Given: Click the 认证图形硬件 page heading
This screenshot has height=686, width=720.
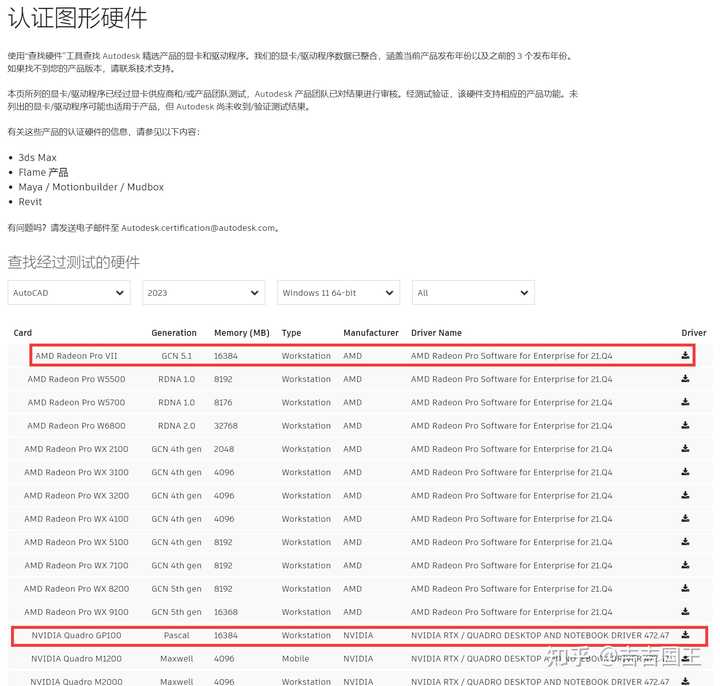Looking at the screenshot, I should (77, 18).
